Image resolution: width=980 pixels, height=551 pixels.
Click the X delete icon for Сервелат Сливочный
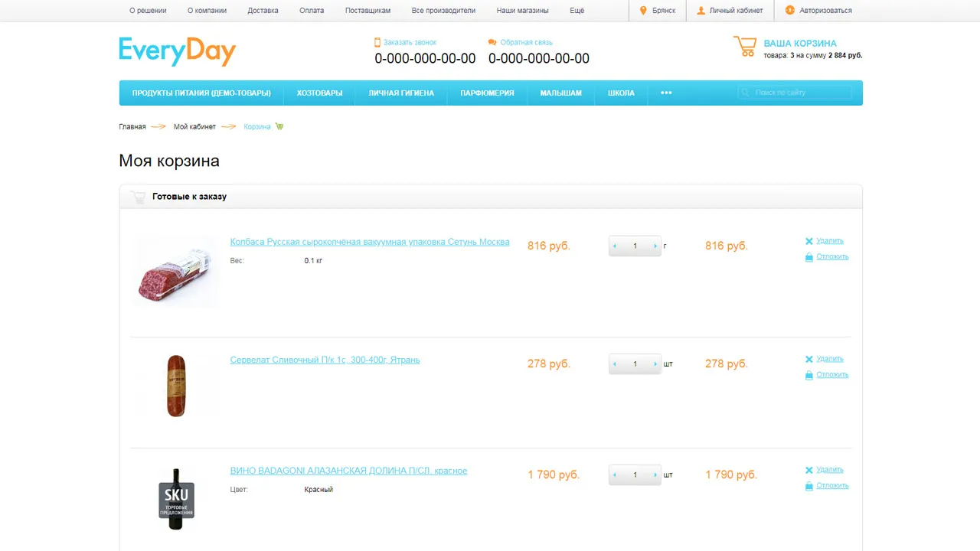809,359
